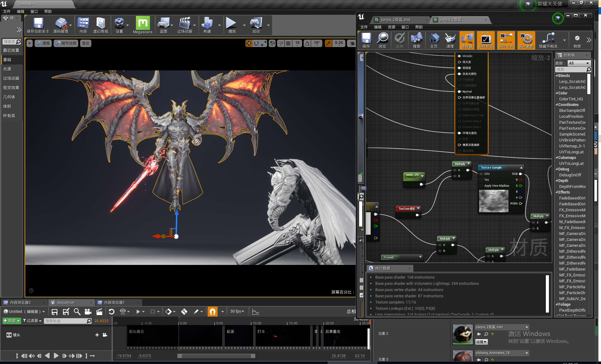
Task: Save the sequence in Sequencer toolbar
Action: click(55, 312)
